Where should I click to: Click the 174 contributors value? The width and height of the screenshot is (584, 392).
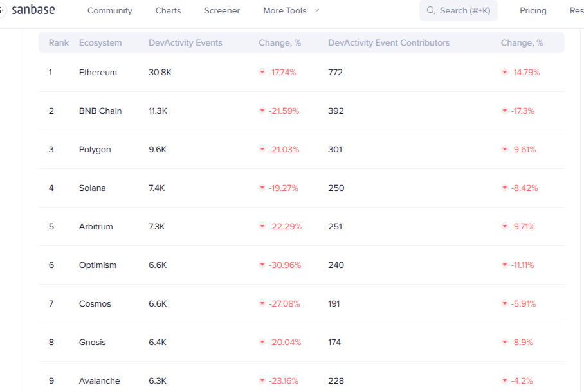pyautogui.click(x=334, y=342)
